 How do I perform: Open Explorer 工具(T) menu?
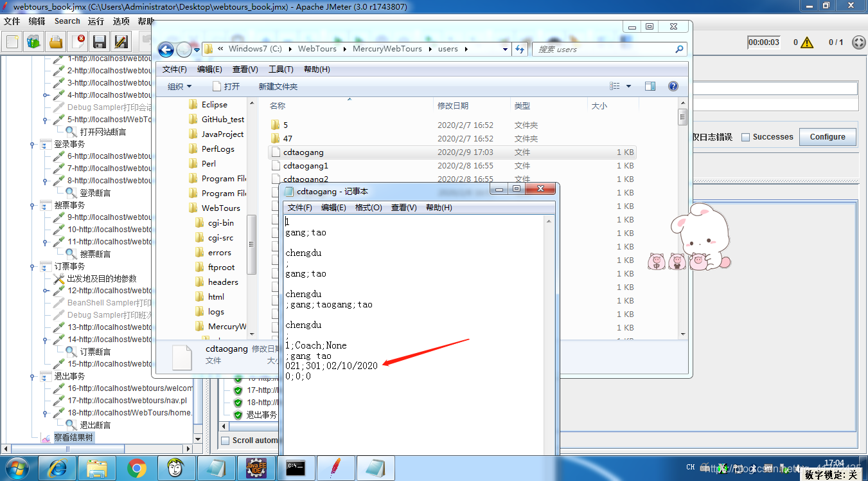pos(281,69)
